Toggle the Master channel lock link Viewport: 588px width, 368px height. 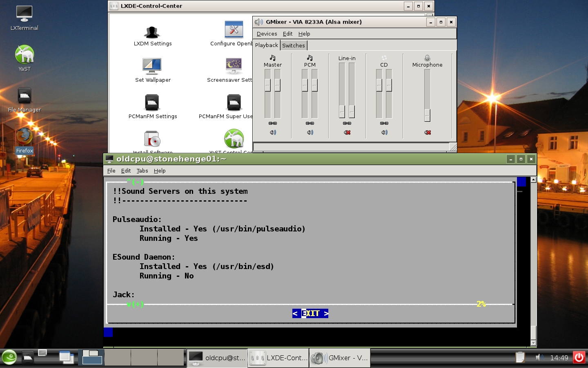(273, 123)
